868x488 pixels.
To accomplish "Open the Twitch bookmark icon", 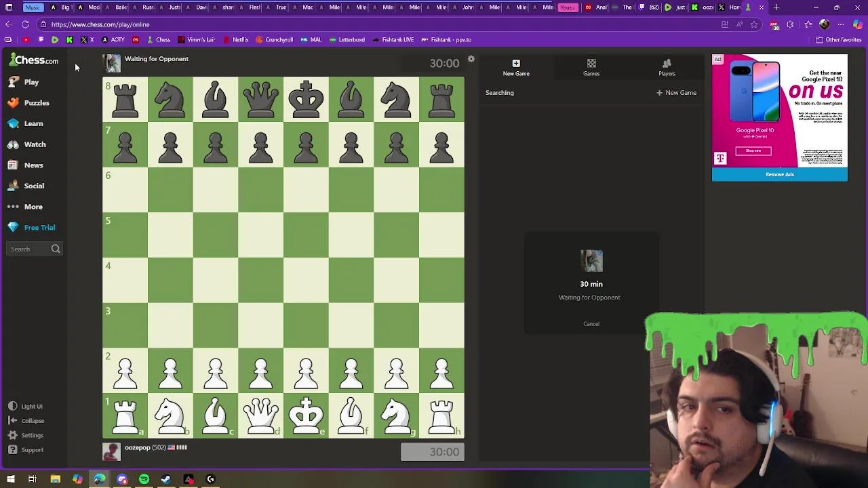I will (x=41, y=40).
